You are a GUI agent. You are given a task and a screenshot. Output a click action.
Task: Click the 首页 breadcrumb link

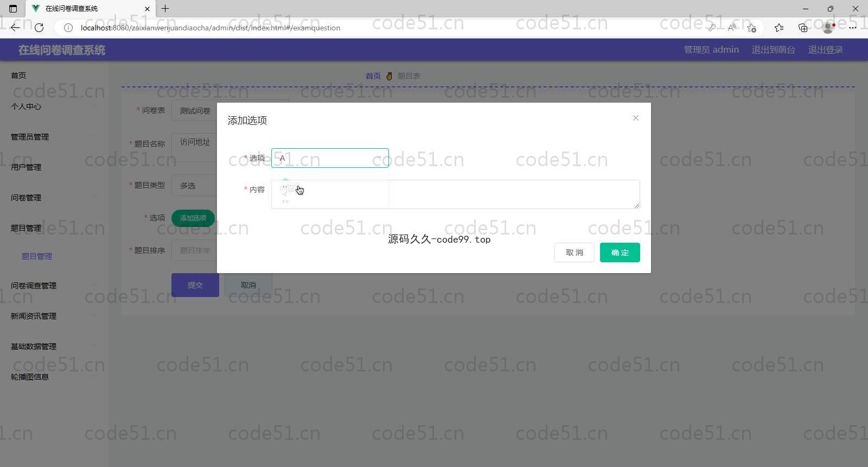click(x=373, y=76)
